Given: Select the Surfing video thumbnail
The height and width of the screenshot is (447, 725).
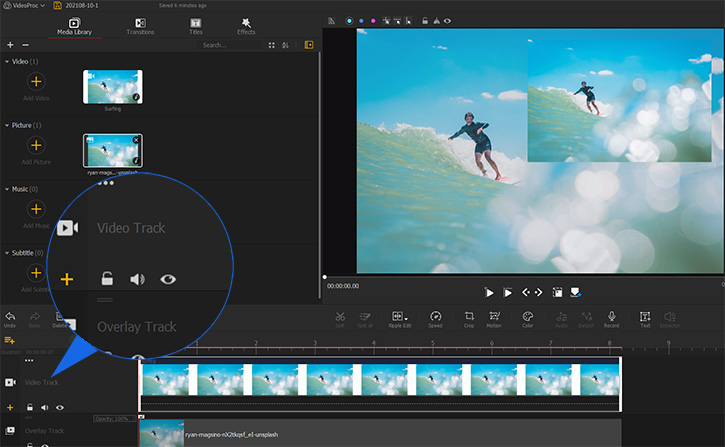Looking at the screenshot, I should pos(113,88).
